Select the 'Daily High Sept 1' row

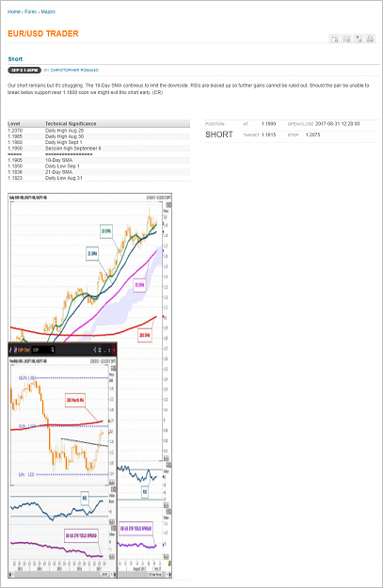[99, 142]
